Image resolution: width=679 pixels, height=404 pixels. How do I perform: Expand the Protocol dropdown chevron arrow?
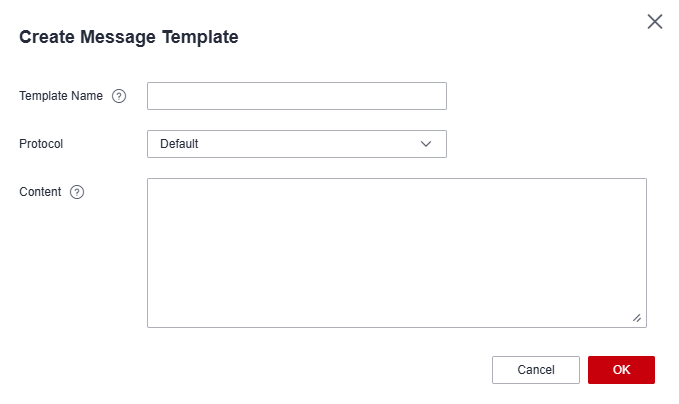pos(426,144)
